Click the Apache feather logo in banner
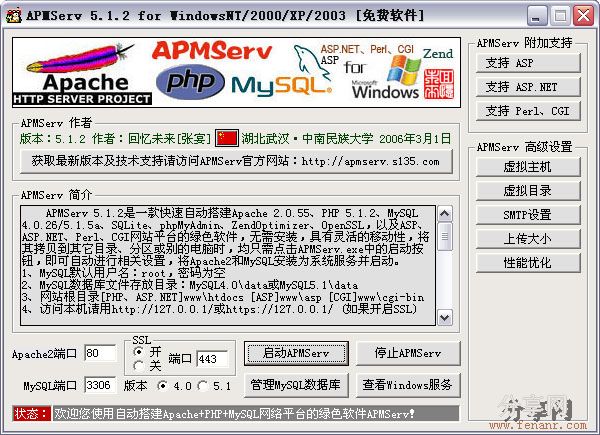The width and height of the screenshot is (600, 435). [x=80, y=59]
